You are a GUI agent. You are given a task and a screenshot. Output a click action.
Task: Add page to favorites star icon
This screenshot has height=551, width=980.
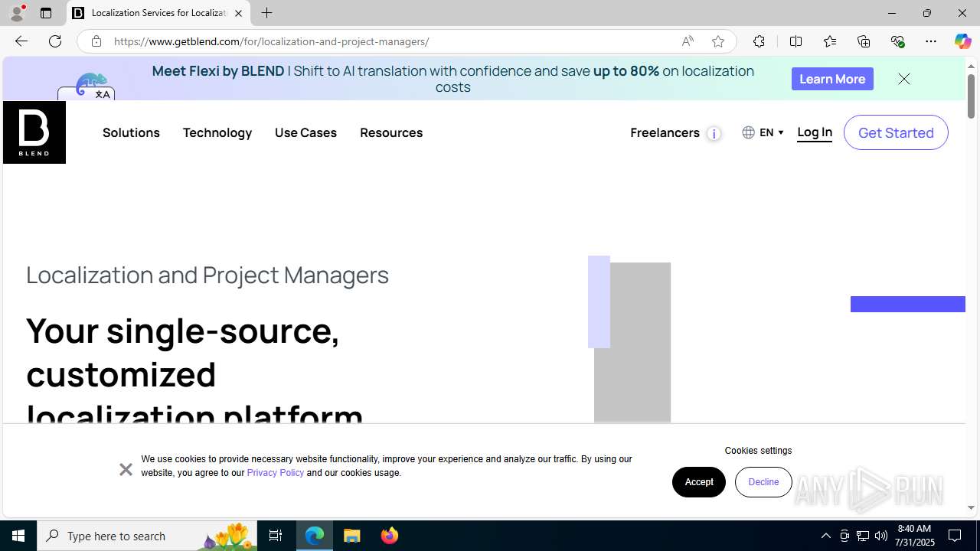tap(718, 41)
